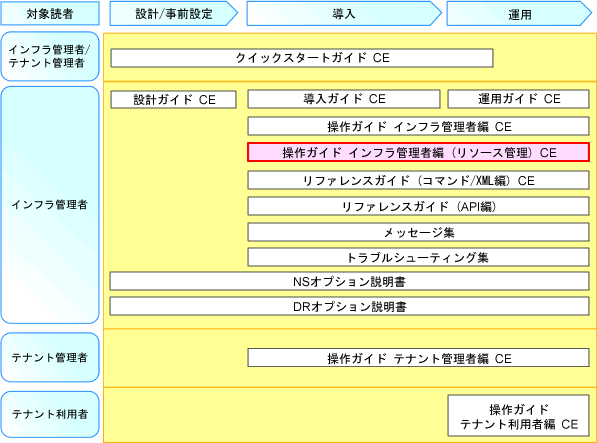Select the NSオプション説明書 box
The image size is (597, 443).
tap(350, 282)
